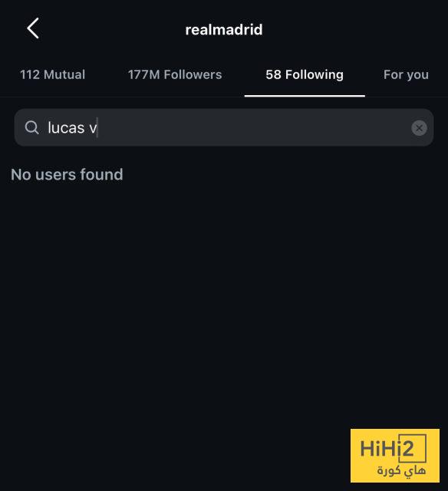This screenshot has width=448, height=491.
Task: Click the realmadrid username title
Action: (x=224, y=30)
